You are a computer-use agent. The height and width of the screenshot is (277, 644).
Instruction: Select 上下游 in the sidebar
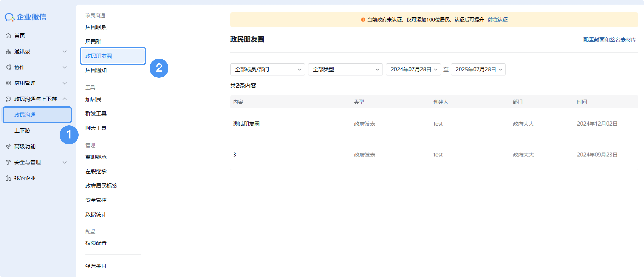22,131
